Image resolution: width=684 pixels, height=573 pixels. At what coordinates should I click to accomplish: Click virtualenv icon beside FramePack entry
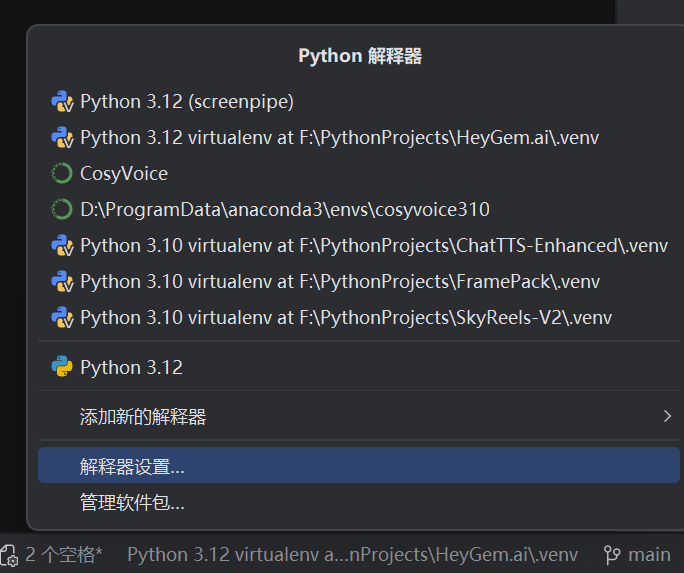click(x=62, y=282)
